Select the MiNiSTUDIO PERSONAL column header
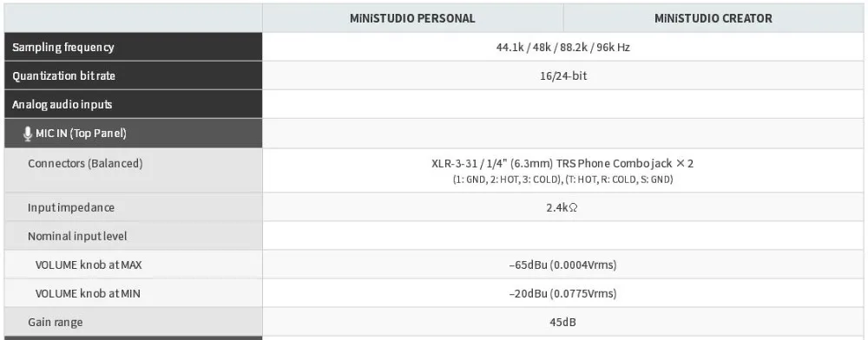 [x=412, y=18]
